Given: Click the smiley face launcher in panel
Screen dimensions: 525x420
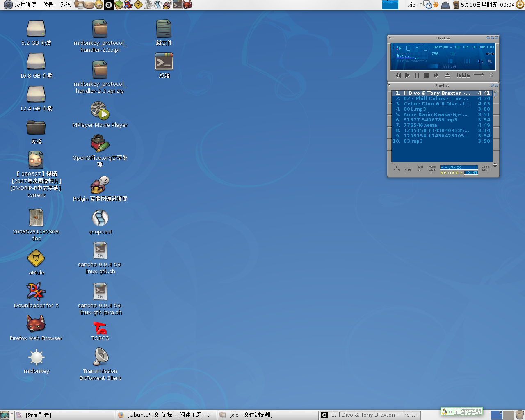Looking at the screenshot, I should pyautogui.click(x=98, y=5).
